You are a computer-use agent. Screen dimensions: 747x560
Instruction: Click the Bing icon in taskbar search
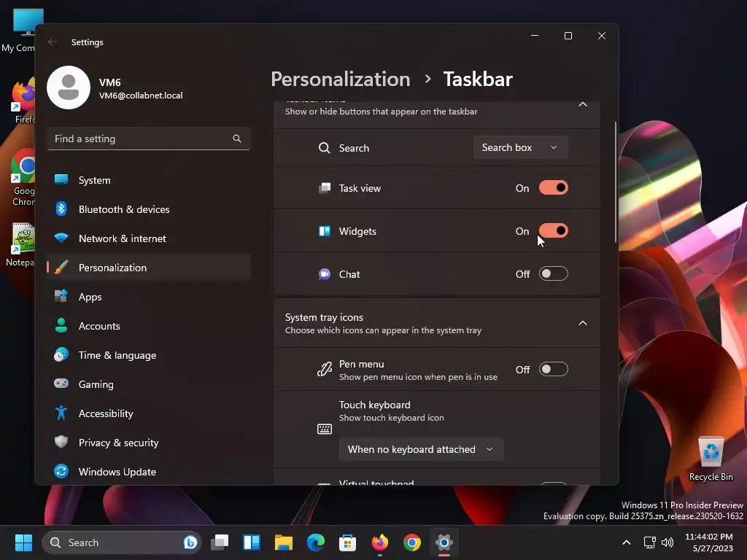pos(190,542)
